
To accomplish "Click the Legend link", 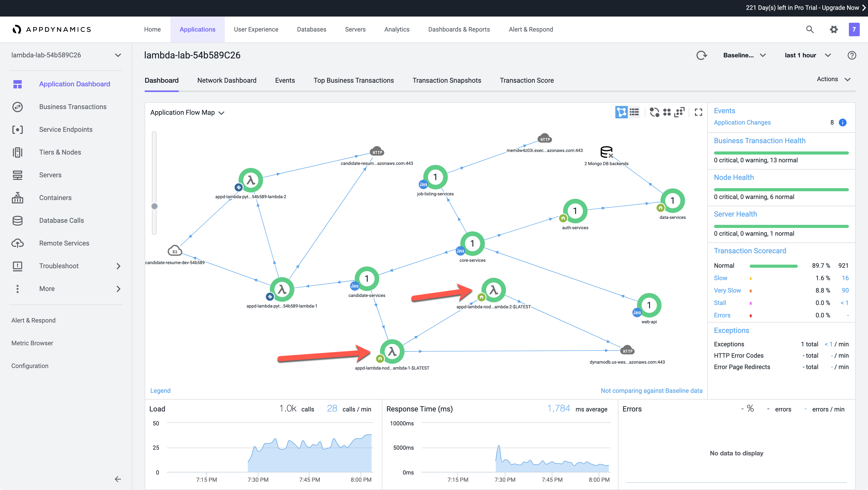I will pos(160,391).
